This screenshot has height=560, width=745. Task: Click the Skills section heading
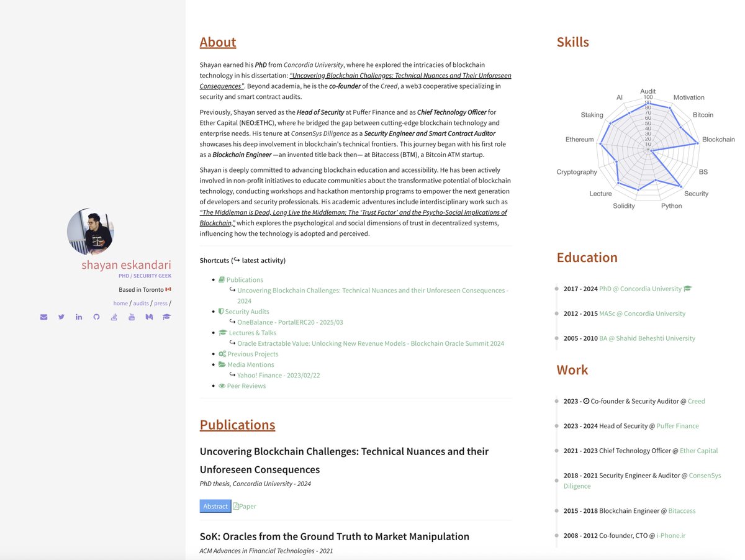(573, 42)
